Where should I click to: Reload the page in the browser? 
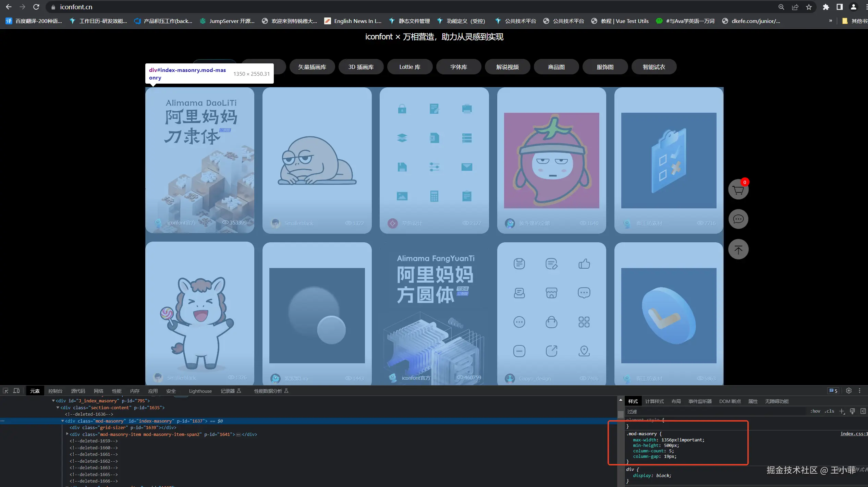(36, 7)
